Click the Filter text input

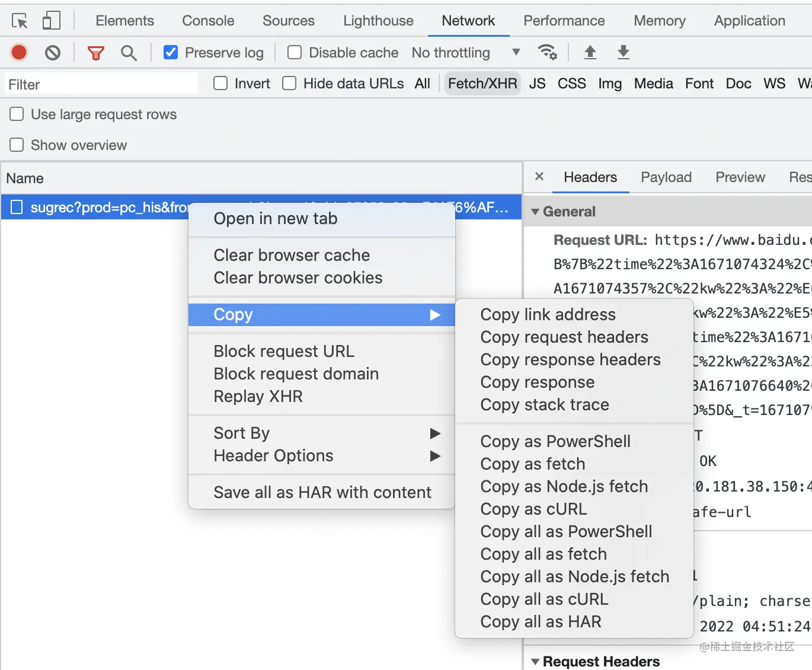[x=101, y=84]
